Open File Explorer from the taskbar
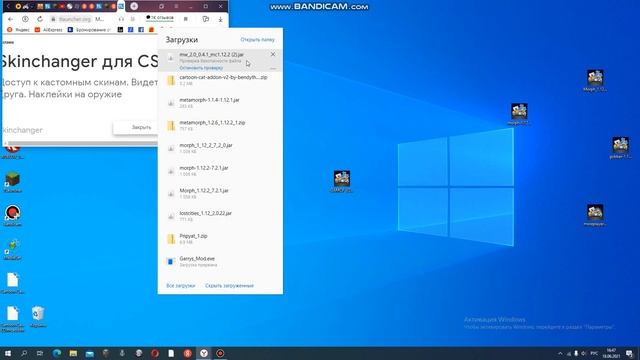640x360 pixels. click(73, 353)
